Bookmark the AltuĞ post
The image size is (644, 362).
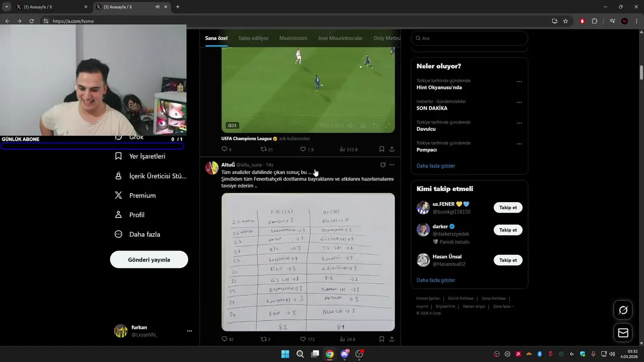pos(382,339)
